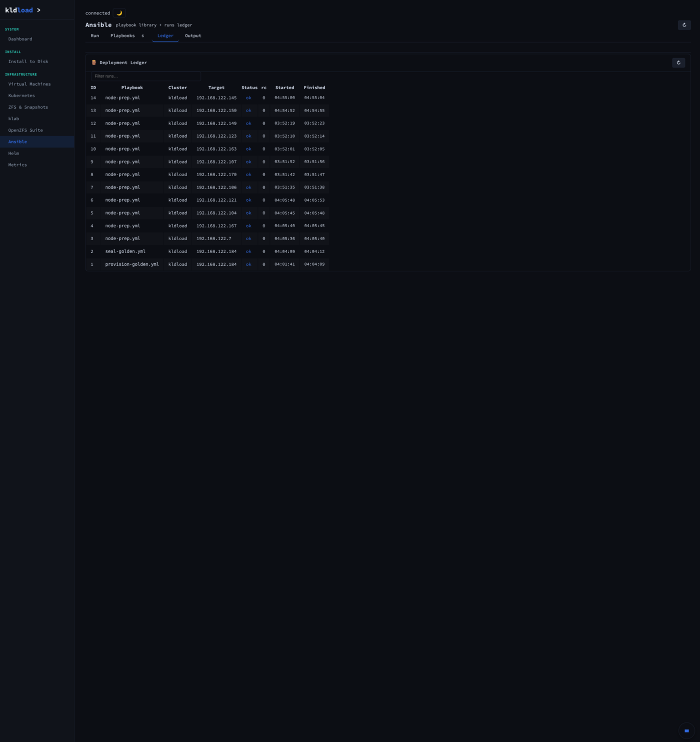This screenshot has width=700, height=742.
Task: Click the Finished column header
Action: coord(314,88)
